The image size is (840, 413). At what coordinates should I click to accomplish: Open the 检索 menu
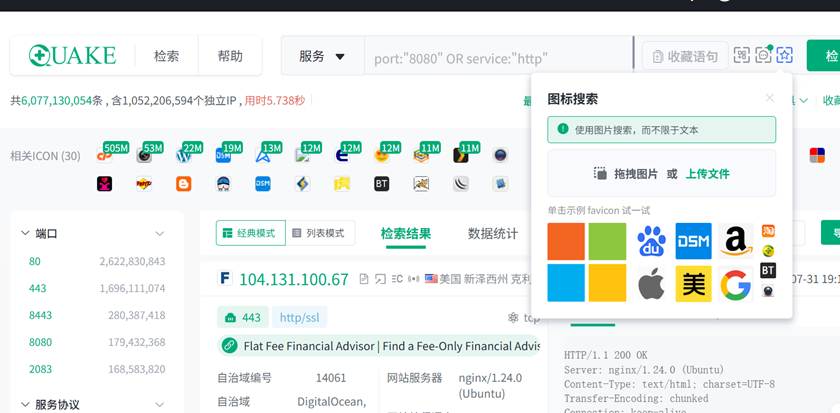[x=167, y=56]
